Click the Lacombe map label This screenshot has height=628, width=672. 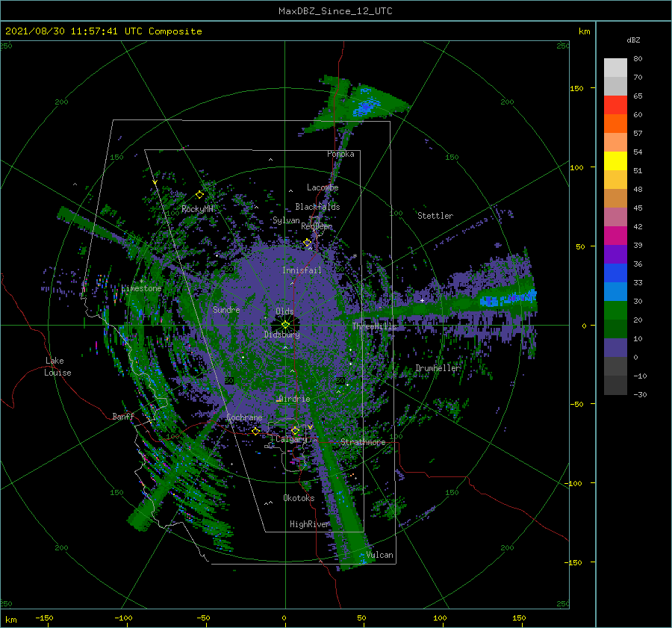323,187
